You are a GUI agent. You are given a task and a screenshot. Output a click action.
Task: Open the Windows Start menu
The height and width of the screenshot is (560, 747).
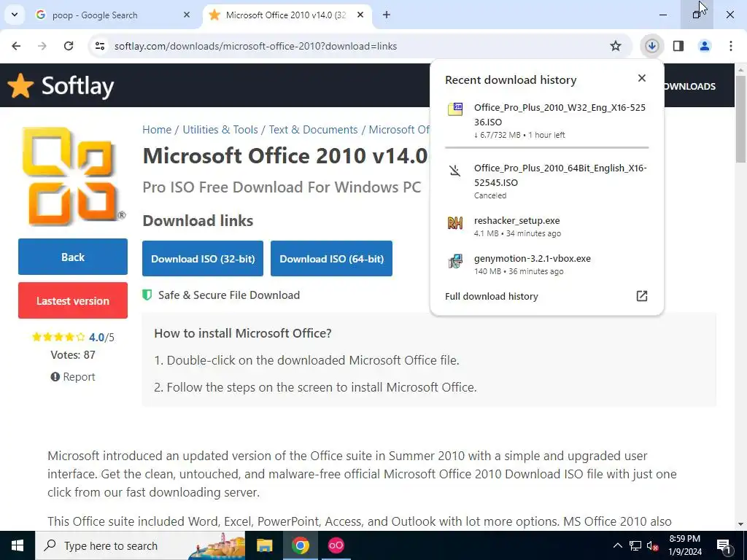click(x=18, y=545)
